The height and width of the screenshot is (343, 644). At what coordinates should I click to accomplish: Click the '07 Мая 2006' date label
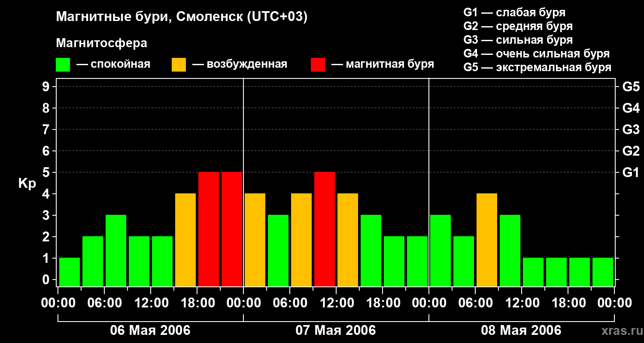336,330
